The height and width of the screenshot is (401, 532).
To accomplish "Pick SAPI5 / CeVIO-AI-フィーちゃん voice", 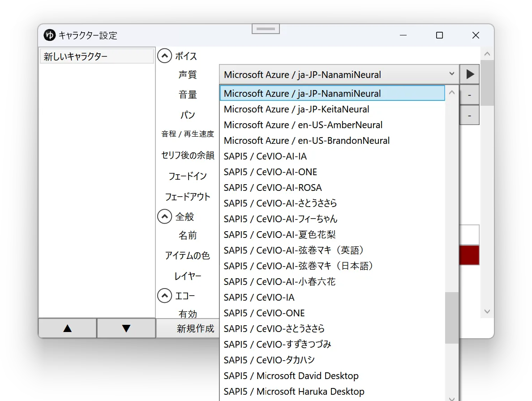I will tap(332, 219).
